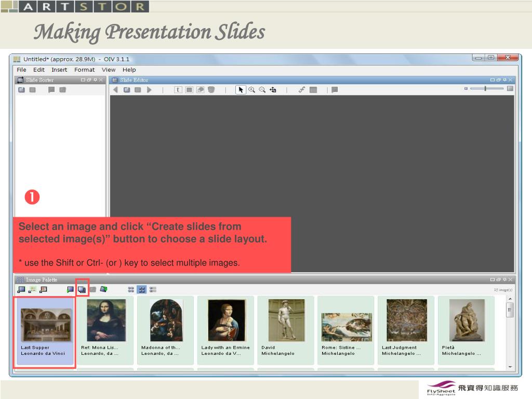Click Image Palette scrollbar up arrow
The width and height of the screenshot is (532, 399).
510,299
